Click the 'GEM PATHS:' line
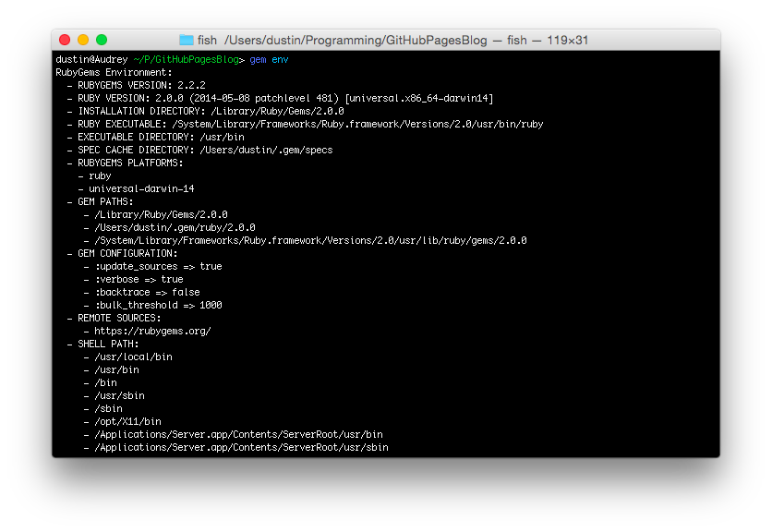The image size is (772, 532). 101,201
